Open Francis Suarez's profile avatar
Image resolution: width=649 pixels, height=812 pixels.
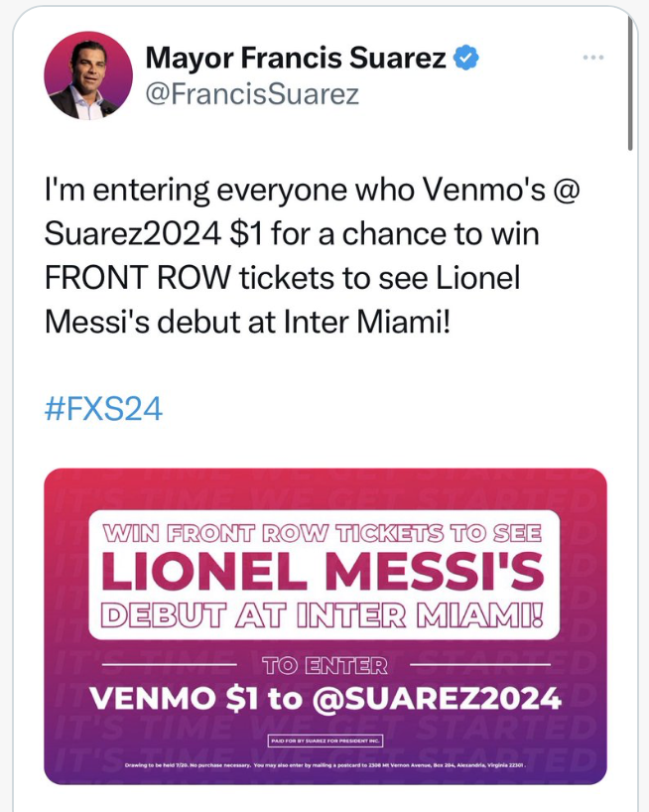coord(88,75)
